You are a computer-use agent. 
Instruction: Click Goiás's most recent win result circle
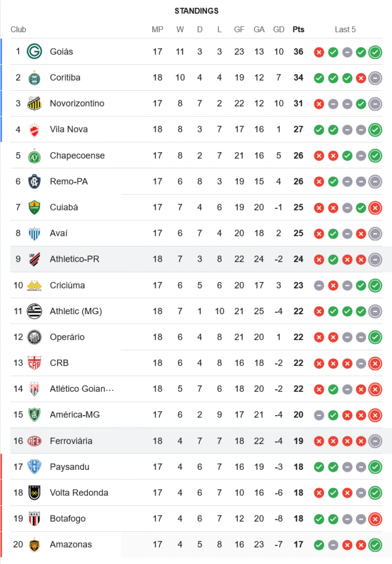375,52
